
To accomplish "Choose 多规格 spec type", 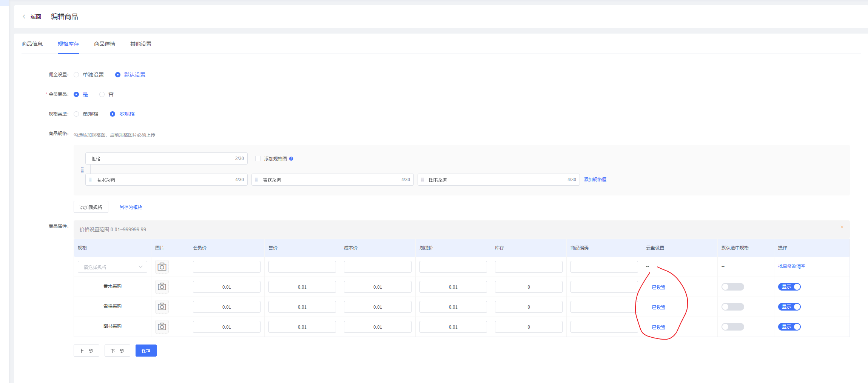I will (x=123, y=114).
